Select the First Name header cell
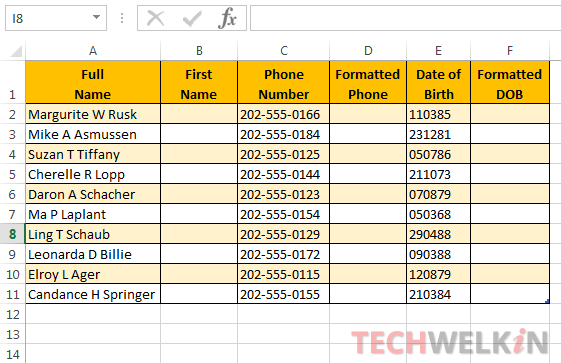Image resolution: width=561 pixels, height=363 pixels. 199,83
